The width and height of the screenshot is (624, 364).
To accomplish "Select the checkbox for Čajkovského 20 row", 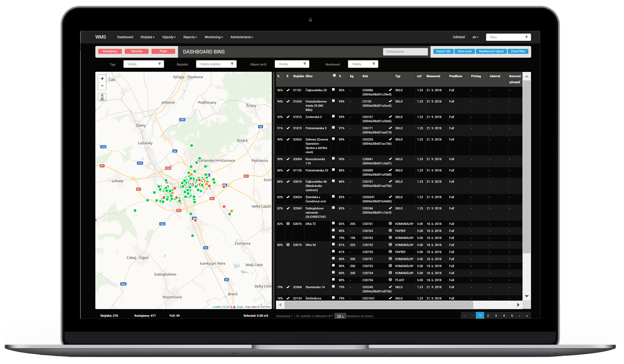I will click(333, 90).
